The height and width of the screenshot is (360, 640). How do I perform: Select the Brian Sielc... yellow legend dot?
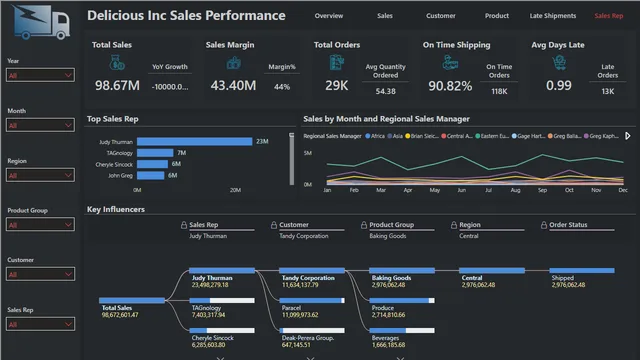[407, 136]
